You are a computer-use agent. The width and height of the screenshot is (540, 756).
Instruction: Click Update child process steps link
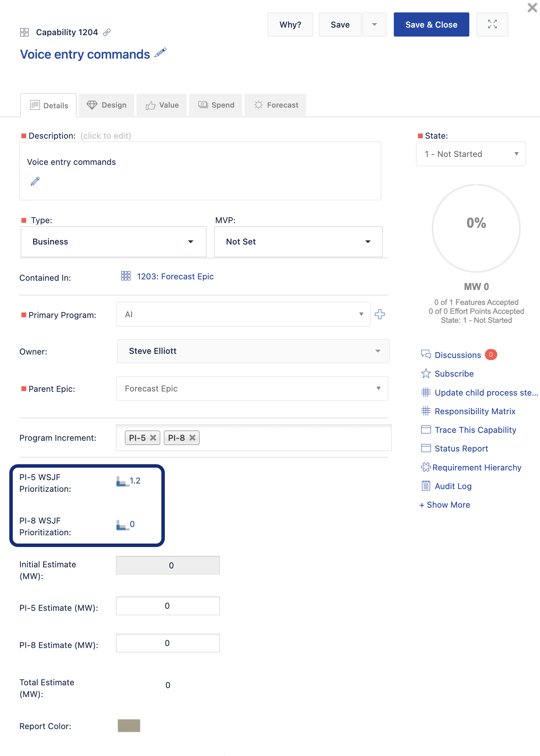tap(486, 392)
